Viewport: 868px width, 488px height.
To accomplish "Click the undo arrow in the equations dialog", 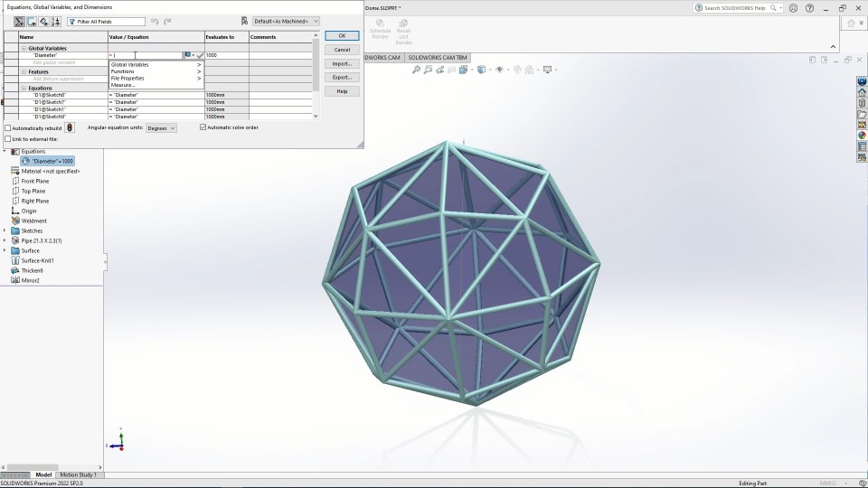I will (155, 22).
